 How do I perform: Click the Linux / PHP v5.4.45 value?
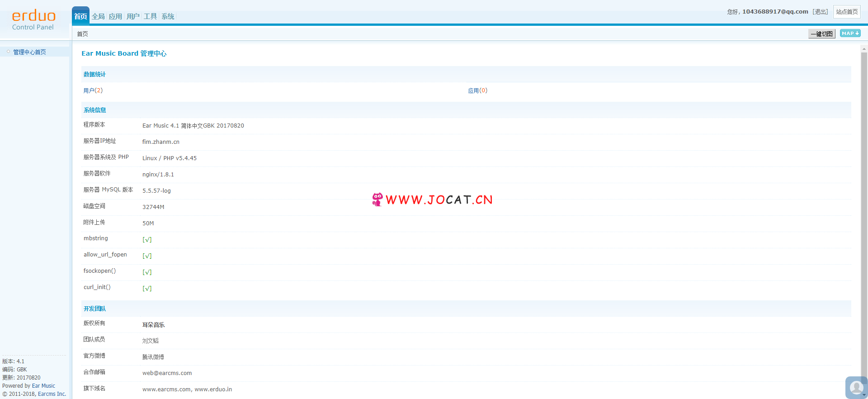click(170, 158)
